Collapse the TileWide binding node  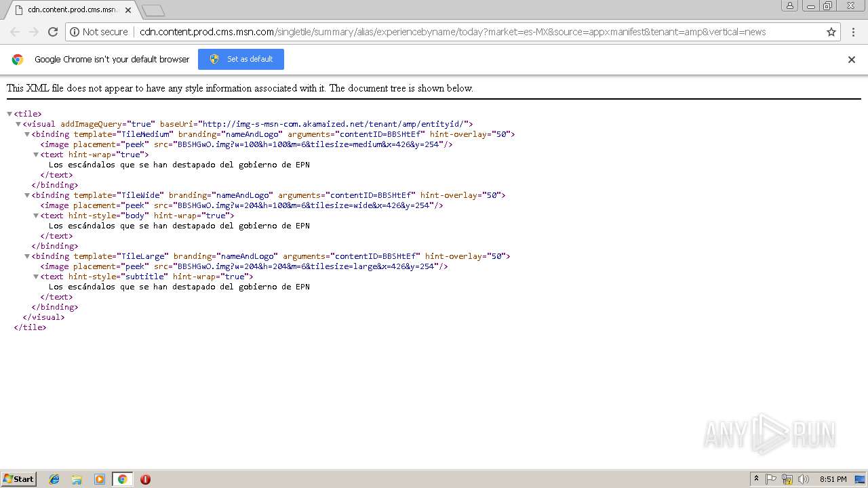[27, 195]
